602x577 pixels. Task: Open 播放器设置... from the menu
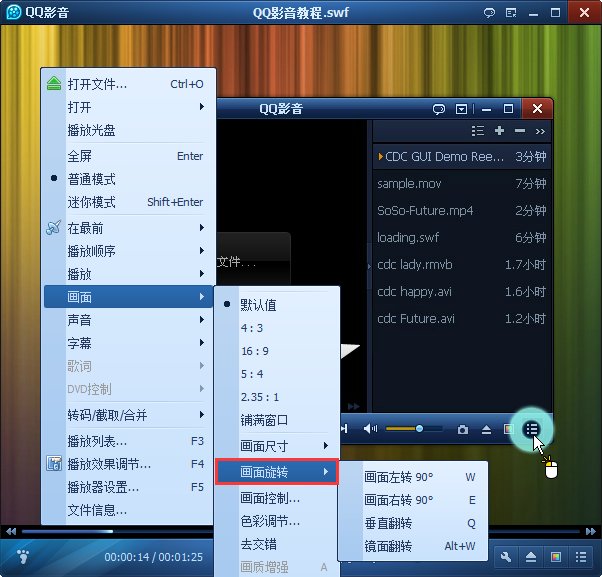pos(129,487)
